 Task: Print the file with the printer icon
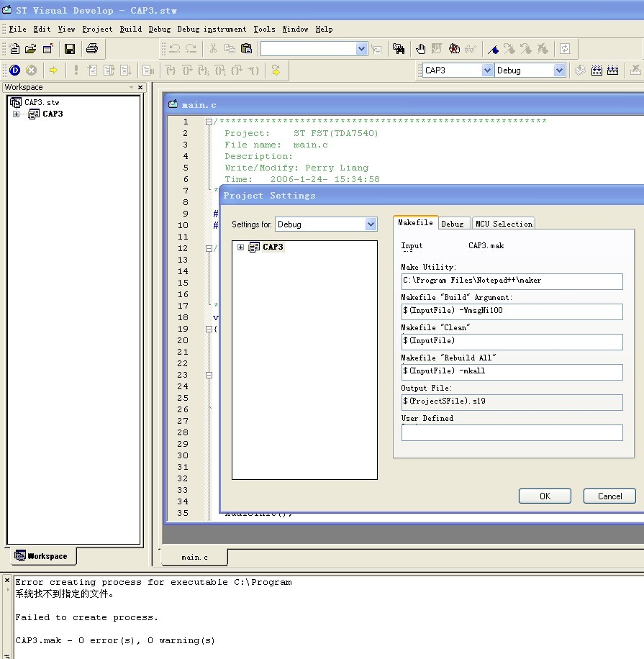coord(92,49)
